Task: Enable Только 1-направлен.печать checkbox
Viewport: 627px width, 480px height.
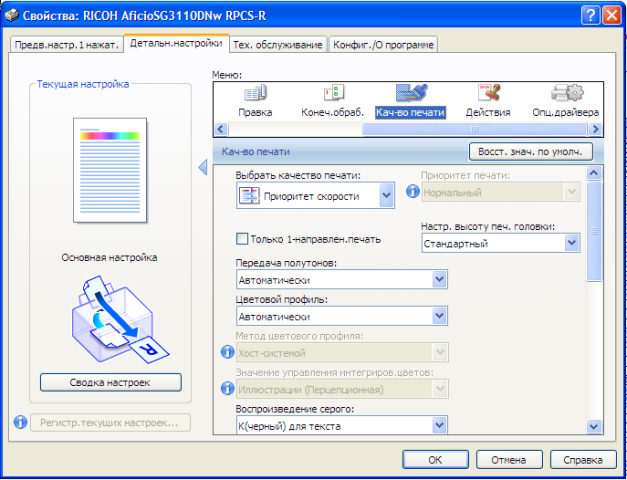Action: [242, 239]
